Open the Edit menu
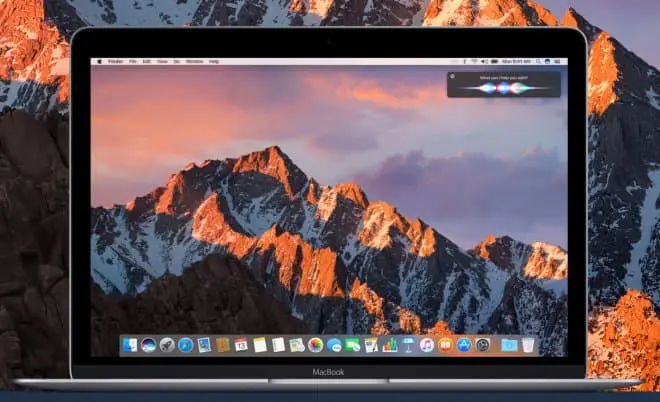This screenshot has width=660, height=402. click(146, 61)
